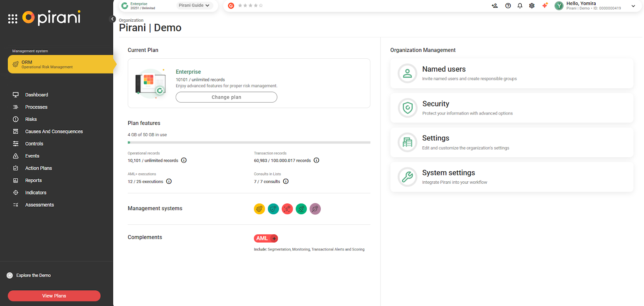Open Dashboard in the sidebar
Screen dimensions: 644x306
tap(37, 95)
